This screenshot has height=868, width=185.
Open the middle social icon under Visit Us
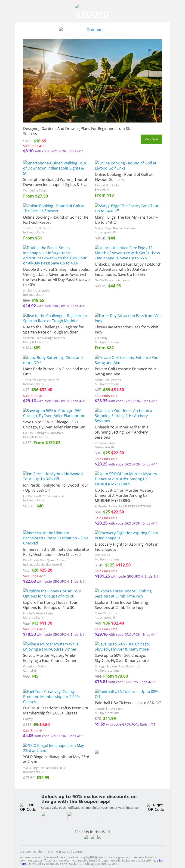coord(92,837)
